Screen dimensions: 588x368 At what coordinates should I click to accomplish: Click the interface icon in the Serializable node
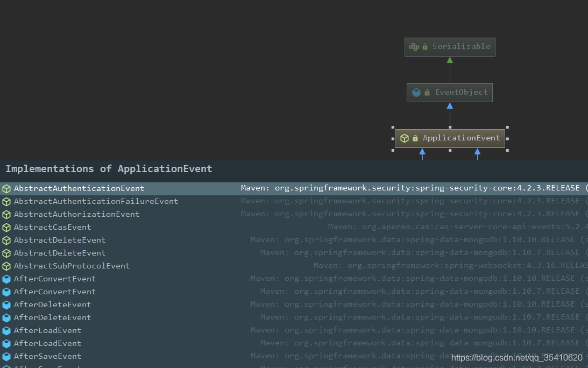pyautogui.click(x=414, y=47)
